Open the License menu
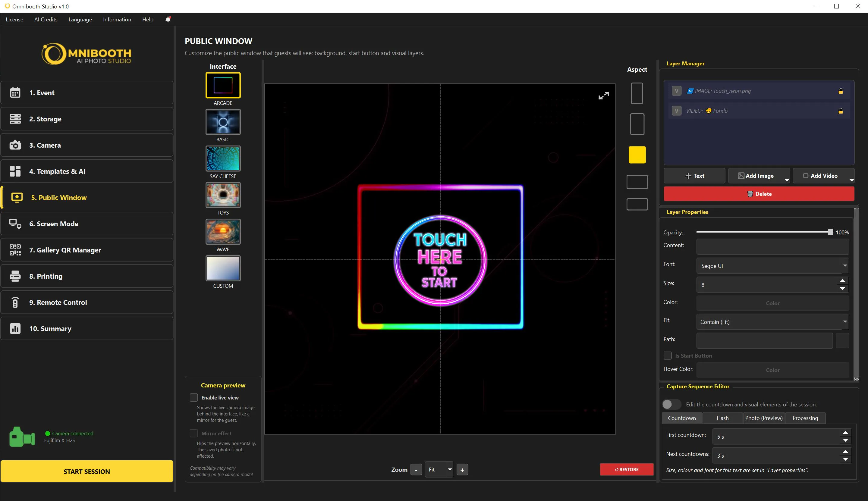This screenshot has width=868, height=501. pyautogui.click(x=14, y=19)
